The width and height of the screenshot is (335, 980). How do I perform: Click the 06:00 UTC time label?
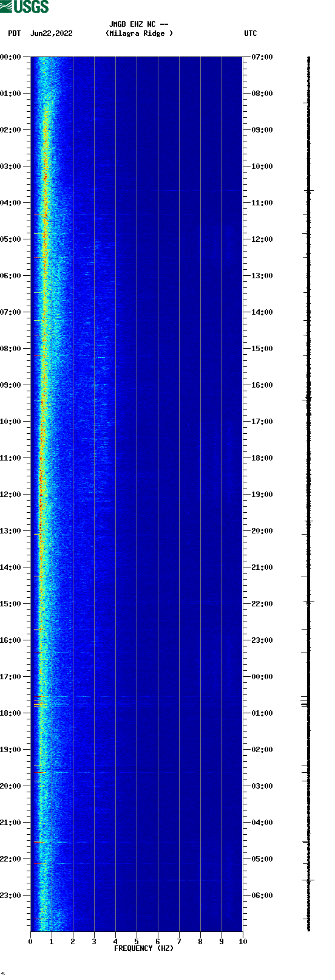(x=262, y=896)
